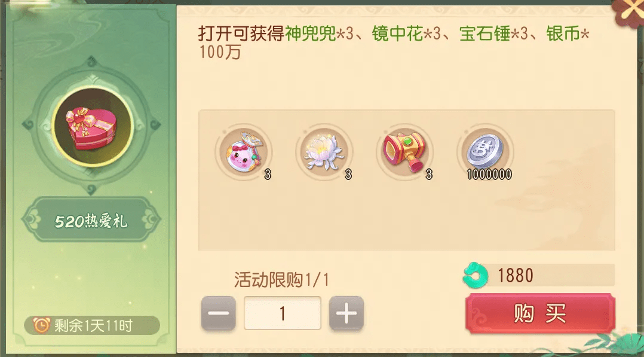The image size is (644, 357).
Task: Tap the 剩余1天11时 countdown label
Action: 93,326
